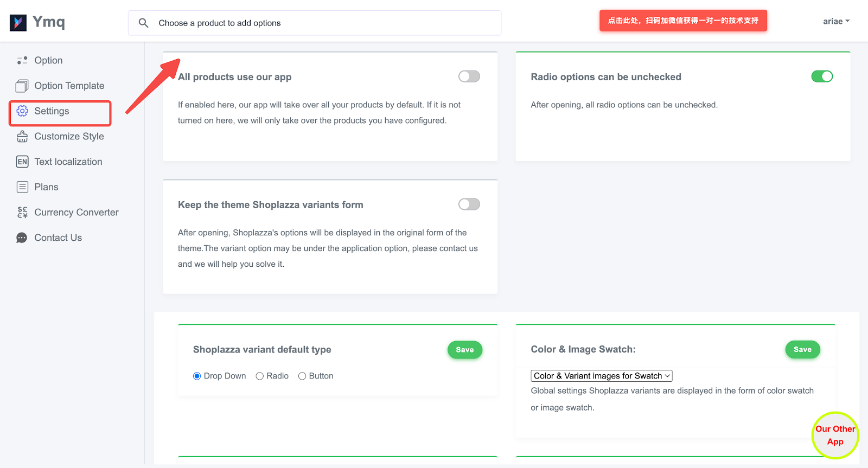The image size is (868, 468).
Task: Click the Currency Converter symbols icon
Action: (x=22, y=213)
